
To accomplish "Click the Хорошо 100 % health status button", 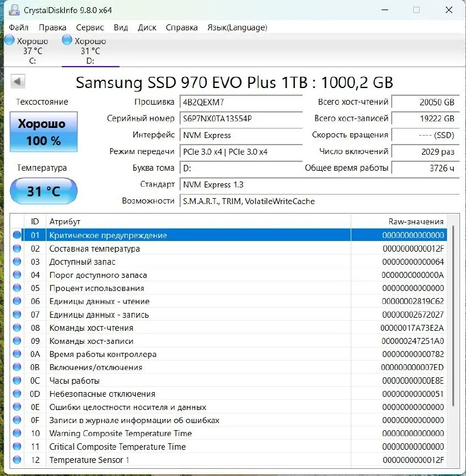I will point(43,131).
